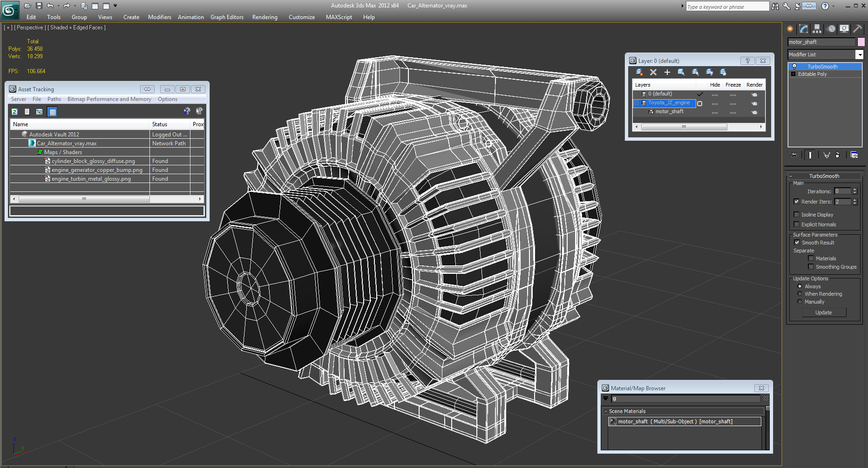The image size is (868, 468).
Task: Select Manually update radio button
Action: 800,302
